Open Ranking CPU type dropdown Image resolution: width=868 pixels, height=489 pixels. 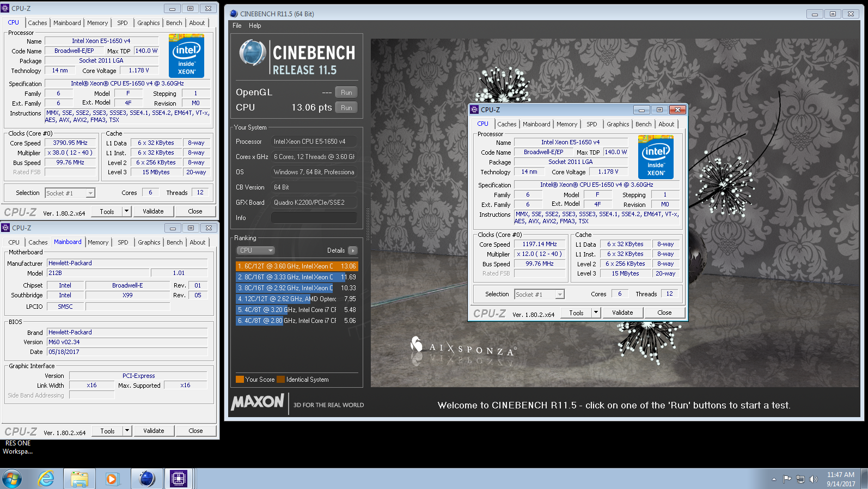(256, 250)
